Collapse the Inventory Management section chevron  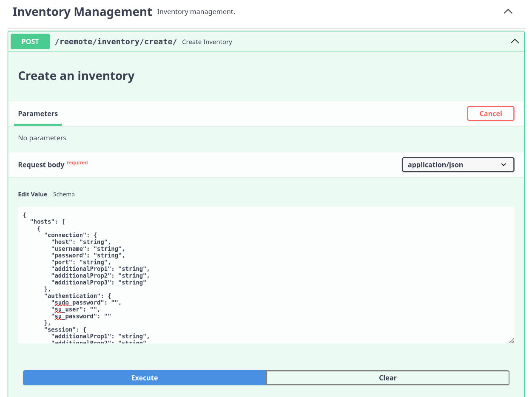[508, 12]
